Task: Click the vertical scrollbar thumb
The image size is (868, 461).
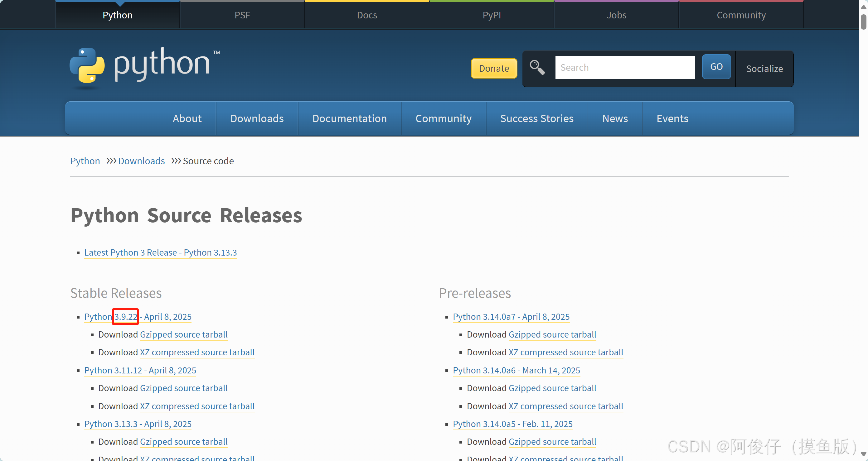Action: click(x=863, y=22)
